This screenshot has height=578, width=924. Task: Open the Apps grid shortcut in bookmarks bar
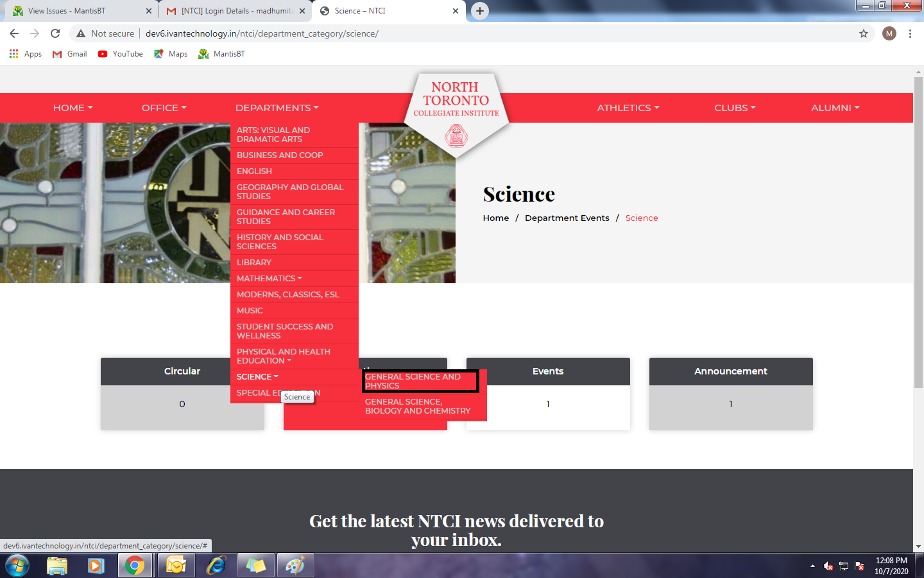pos(26,54)
